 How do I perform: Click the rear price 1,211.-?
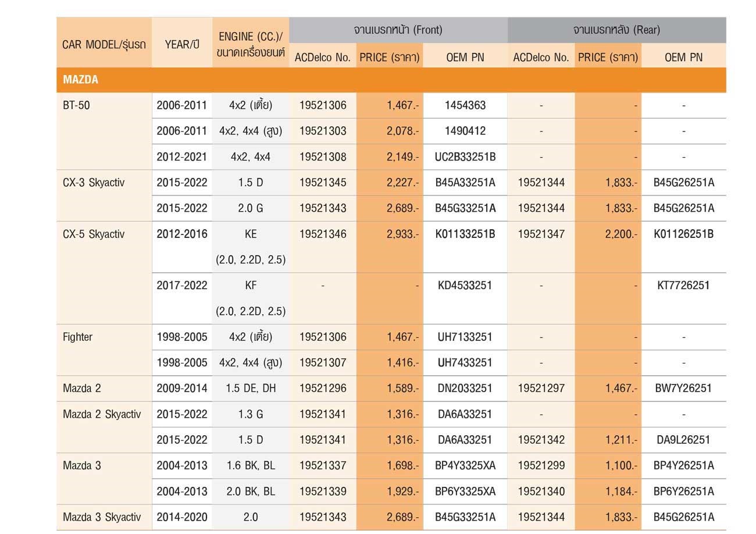tap(621, 440)
